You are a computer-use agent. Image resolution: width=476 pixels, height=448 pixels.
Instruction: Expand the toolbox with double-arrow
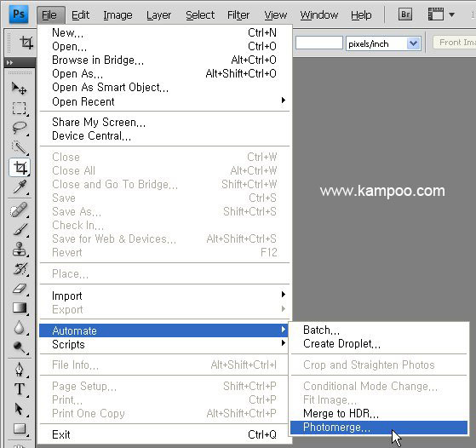click(x=9, y=62)
